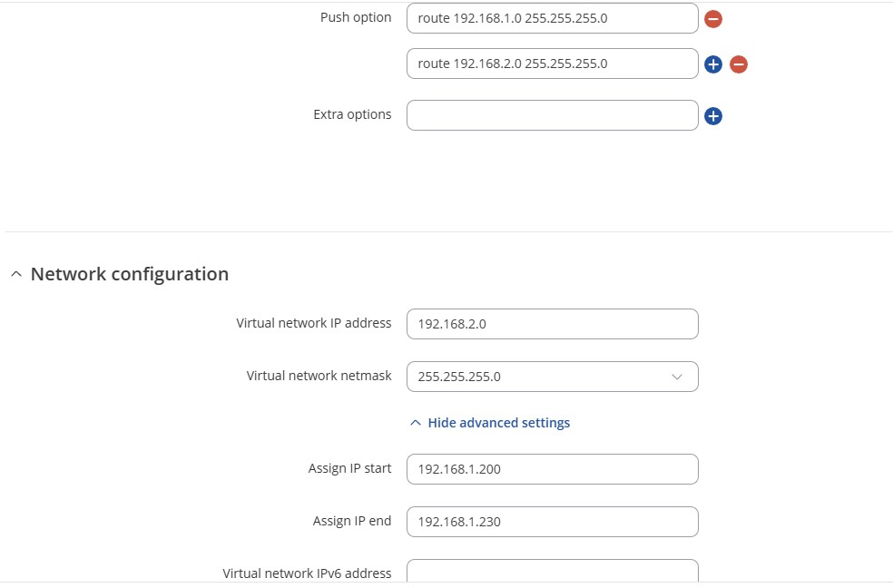Click caret icon beside Hide advanced settings
This screenshot has width=893, height=588.
click(x=416, y=423)
